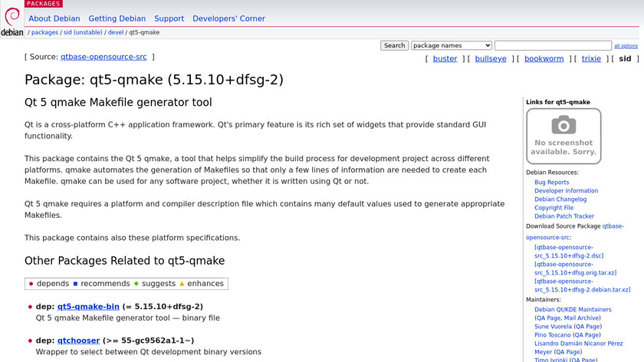The image size is (644, 362).
Task: Open Developer Information link
Action: click(566, 191)
